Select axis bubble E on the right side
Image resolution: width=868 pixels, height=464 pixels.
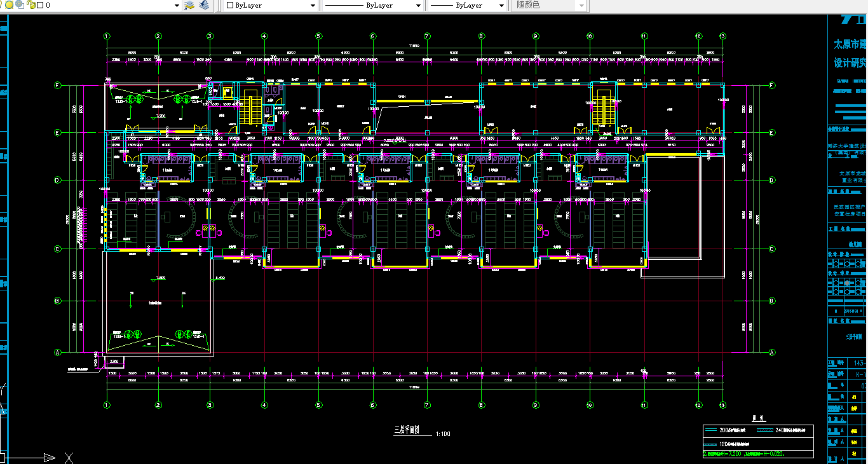[x=773, y=133]
